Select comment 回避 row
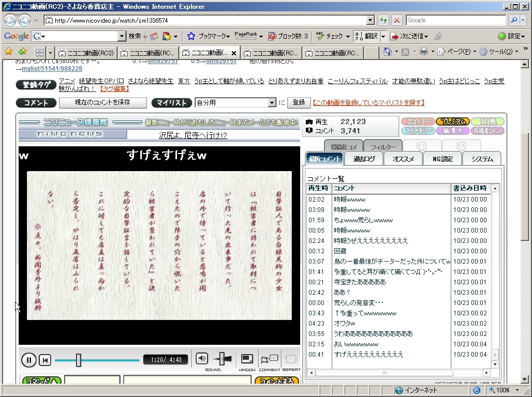Viewport: 532px width, 397px height. point(398,251)
